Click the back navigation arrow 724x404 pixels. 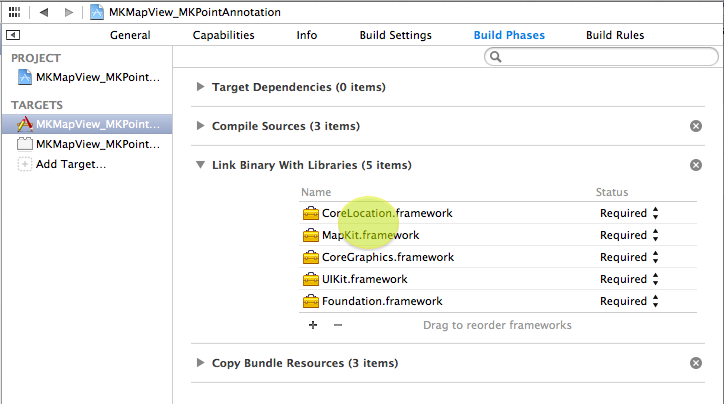[x=43, y=12]
